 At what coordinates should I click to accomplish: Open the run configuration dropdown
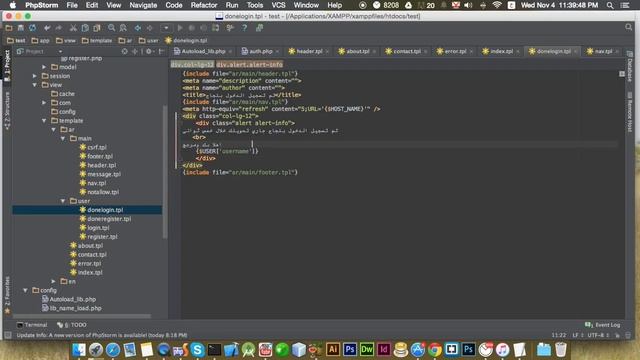(x=166, y=28)
